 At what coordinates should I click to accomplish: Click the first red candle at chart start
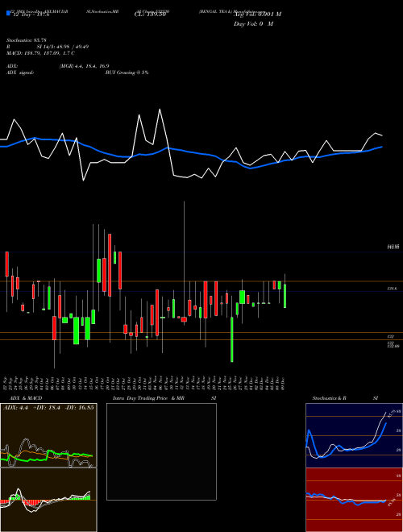(x=6, y=264)
